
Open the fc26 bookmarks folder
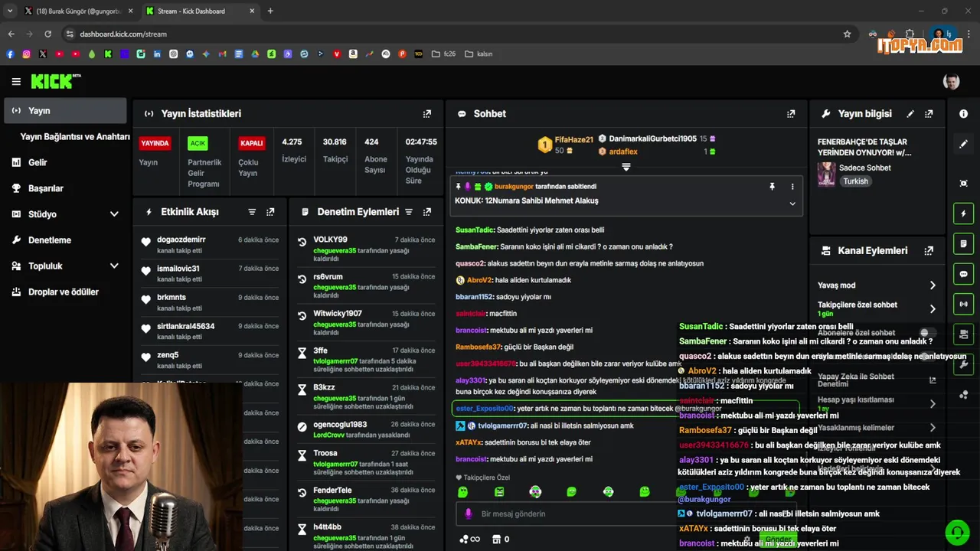(x=443, y=54)
